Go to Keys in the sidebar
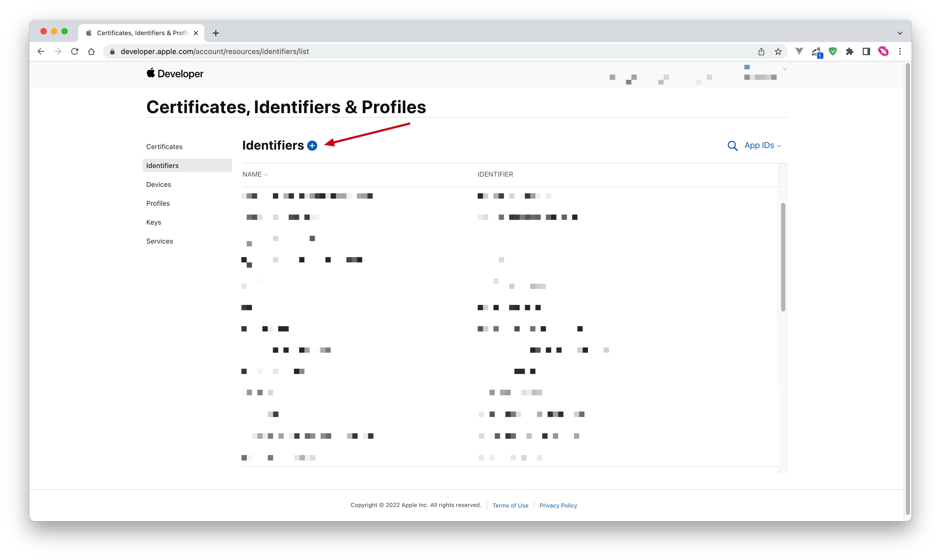The image size is (941, 560). (x=154, y=222)
